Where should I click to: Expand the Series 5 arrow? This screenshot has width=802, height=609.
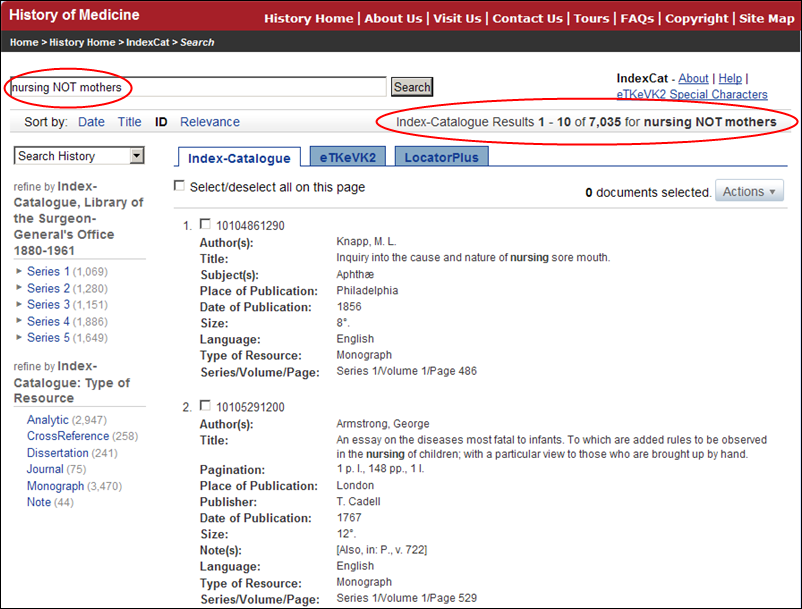point(19,337)
